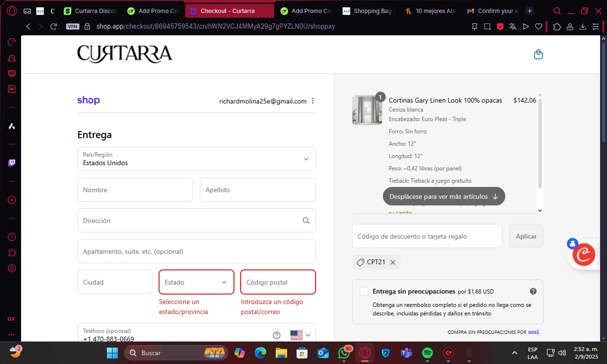This screenshot has height=364, width=607.
Task: Open the Estado dropdown
Action: click(196, 282)
